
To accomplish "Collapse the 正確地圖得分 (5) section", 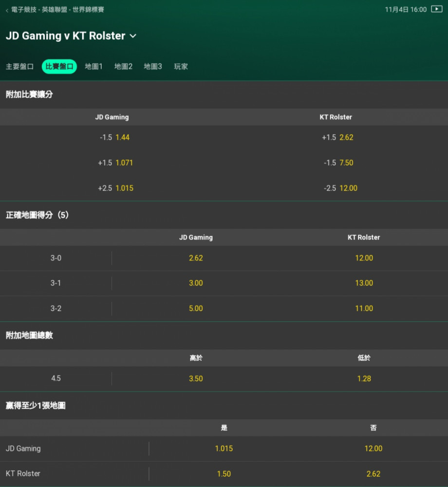I will point(224,215).
